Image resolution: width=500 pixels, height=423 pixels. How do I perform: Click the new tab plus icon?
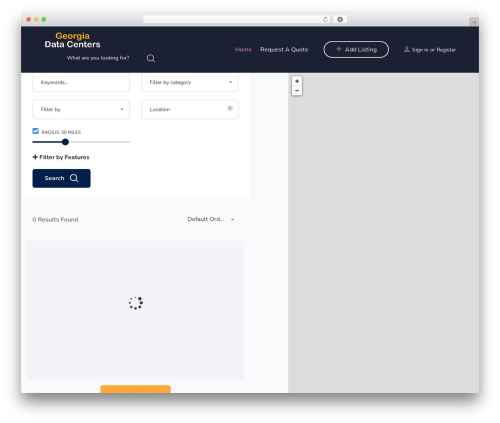(x=474, y=22)
